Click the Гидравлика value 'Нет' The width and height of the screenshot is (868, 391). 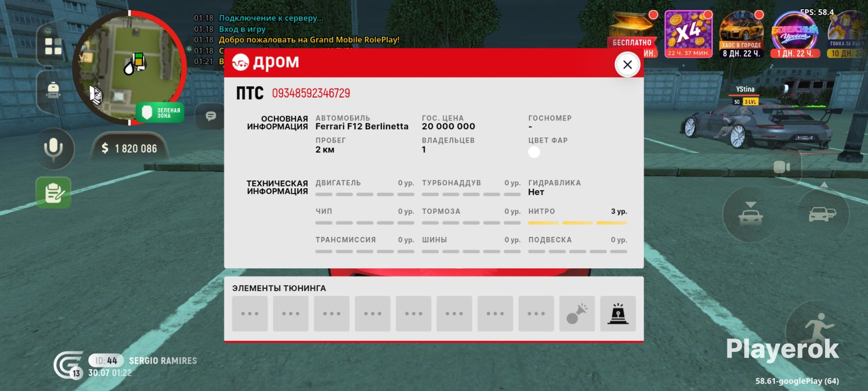point(536,192)
